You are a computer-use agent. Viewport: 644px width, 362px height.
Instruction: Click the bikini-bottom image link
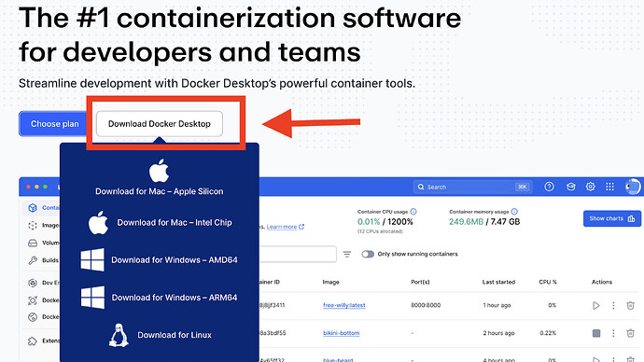click(x=342, y=333)
